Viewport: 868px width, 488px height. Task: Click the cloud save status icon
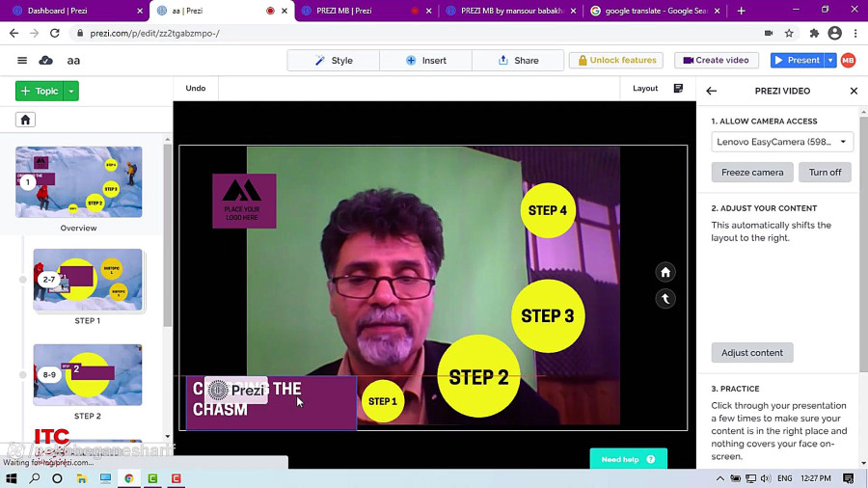[x=46, y=61]
